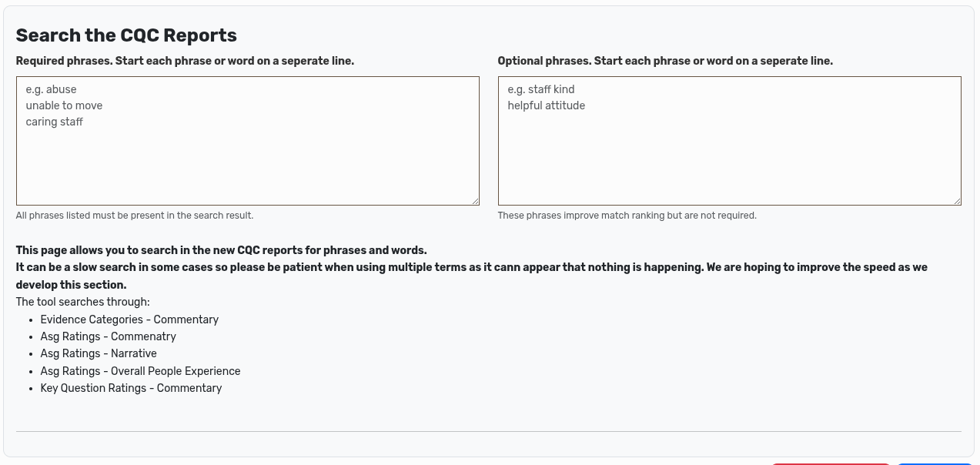The image size is (980, 465).
Task: Click the bold "This page allows you to search" line
Action: click(221, 250)
